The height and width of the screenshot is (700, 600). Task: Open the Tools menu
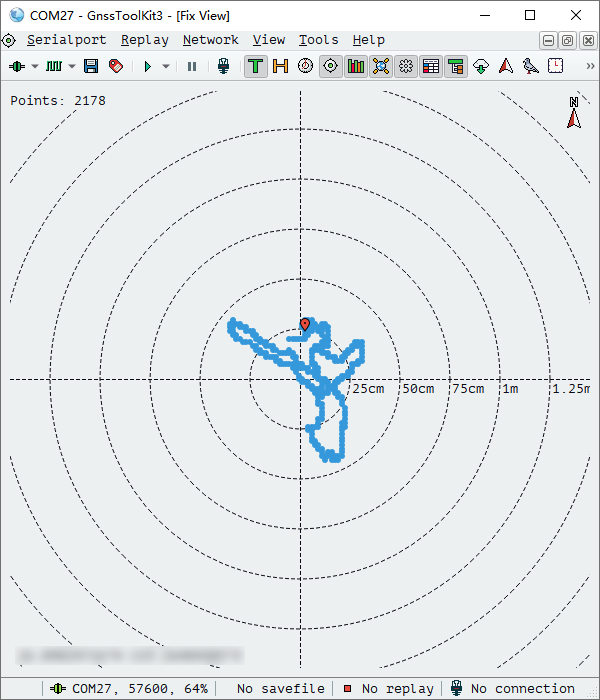(318, 40)
